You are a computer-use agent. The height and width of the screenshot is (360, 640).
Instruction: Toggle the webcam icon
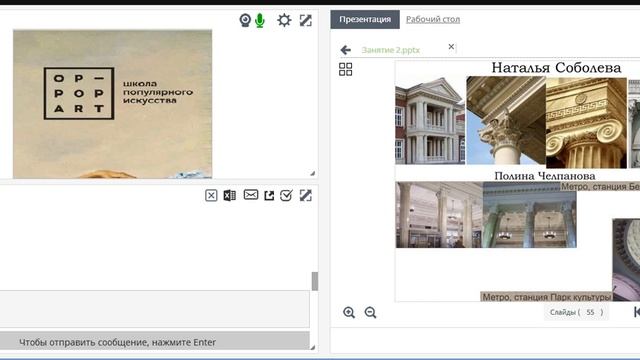[245, 20]
